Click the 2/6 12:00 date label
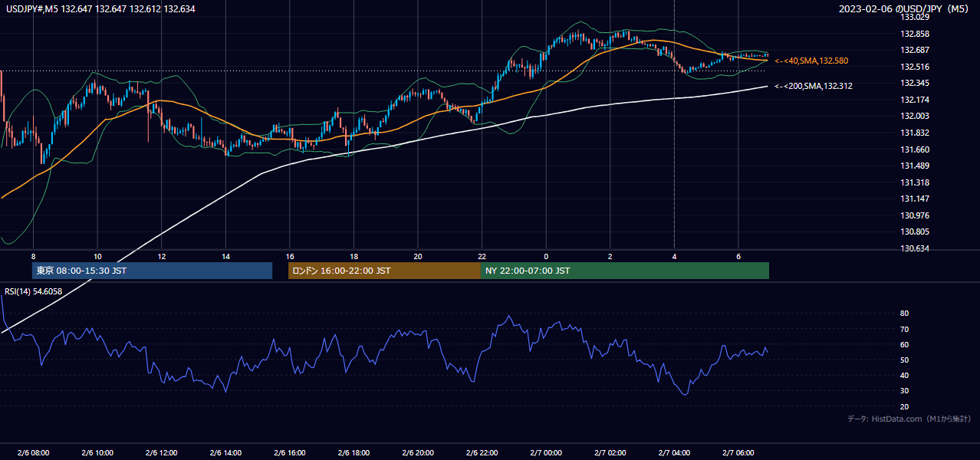This screenshot has height=460, width=980. point(162,453)
